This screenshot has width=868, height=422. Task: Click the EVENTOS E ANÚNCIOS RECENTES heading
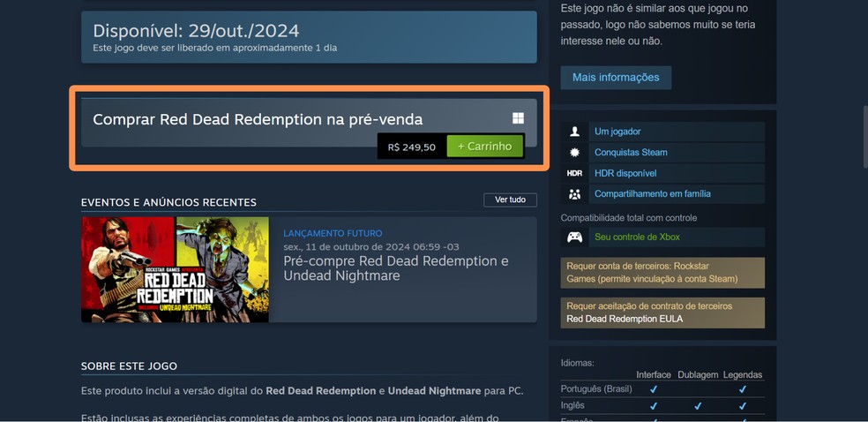168,203
